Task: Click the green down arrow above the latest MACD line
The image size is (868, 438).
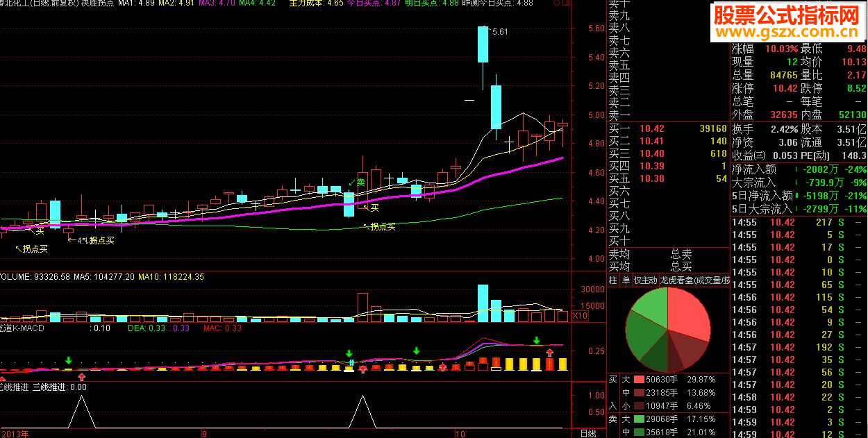Action: [537, 340]
